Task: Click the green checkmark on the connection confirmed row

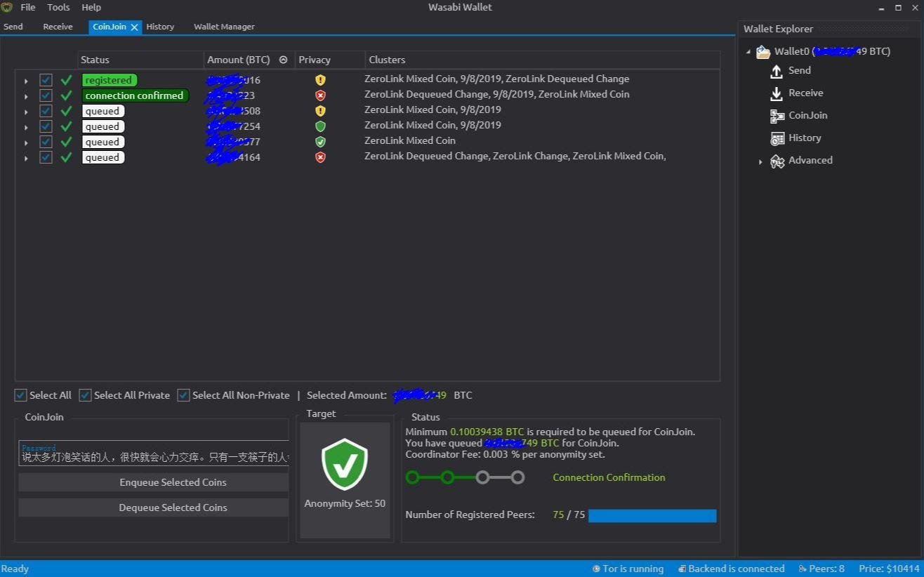Action: coord(66,95)
